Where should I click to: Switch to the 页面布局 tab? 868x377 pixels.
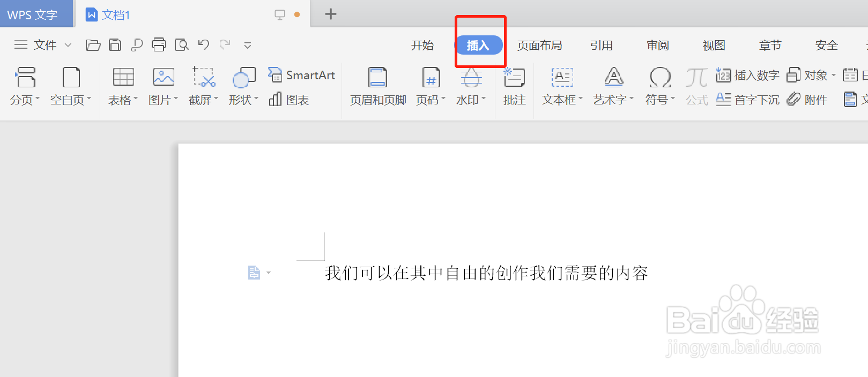539,46
